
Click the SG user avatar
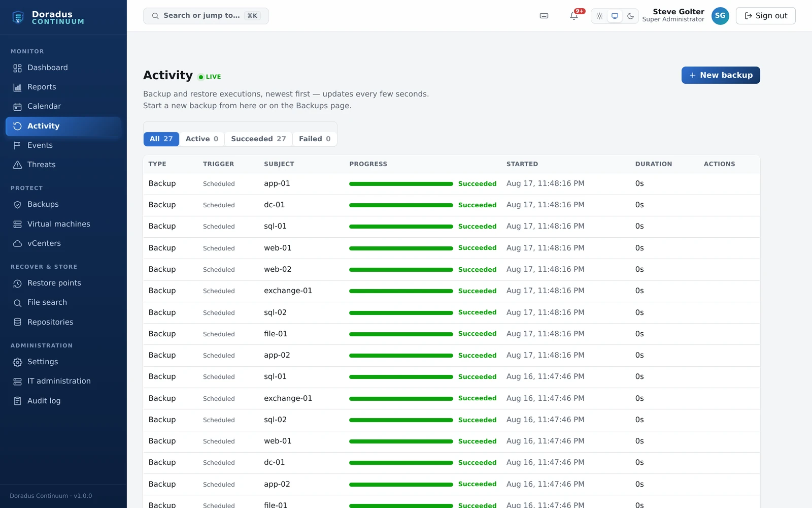(720, 16)
